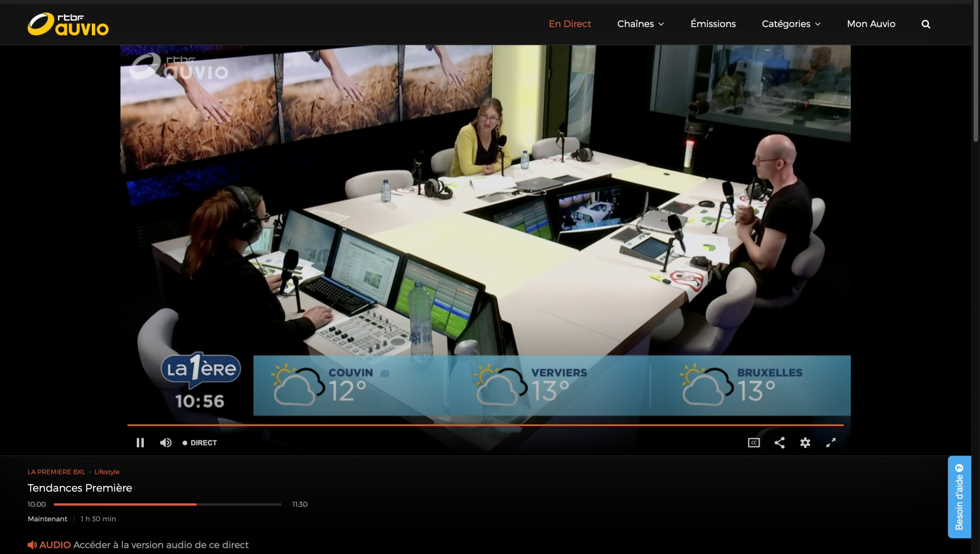980x554 pixels.
Task: Access the audio version of this direct
Action: point(161,545)
